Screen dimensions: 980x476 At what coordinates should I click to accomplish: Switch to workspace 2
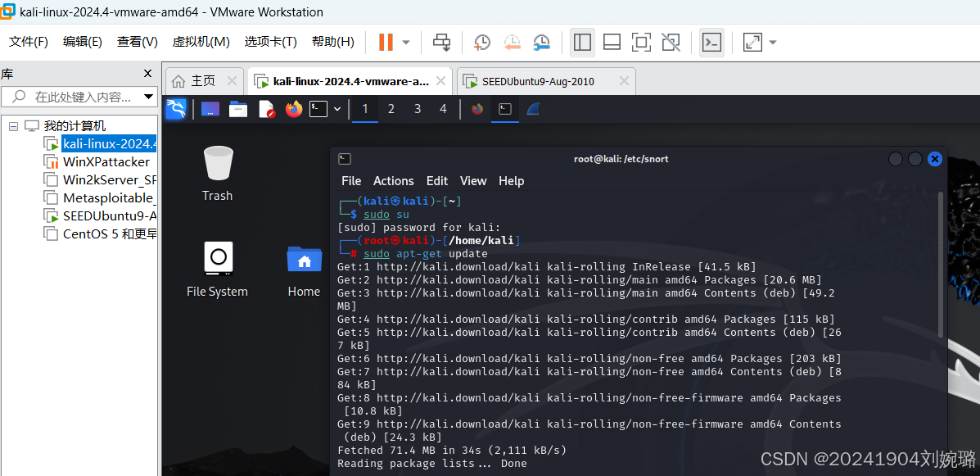[x=391, y=110]
